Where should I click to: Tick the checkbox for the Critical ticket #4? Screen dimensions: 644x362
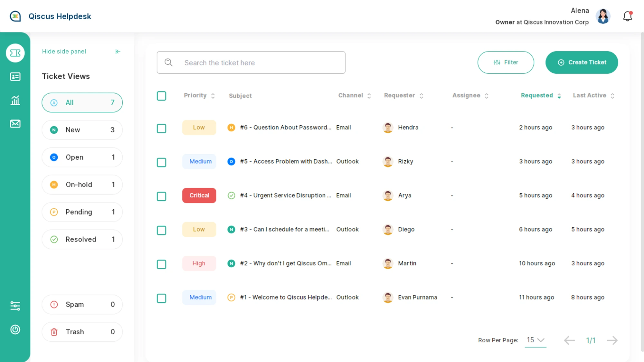pos(161,196)
